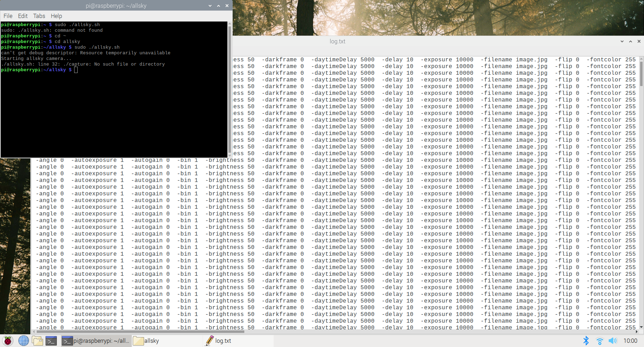The width and height of the screenshot is (644, 347).
Task: Click the clock showing 10:00
Action: coord(630,341)
